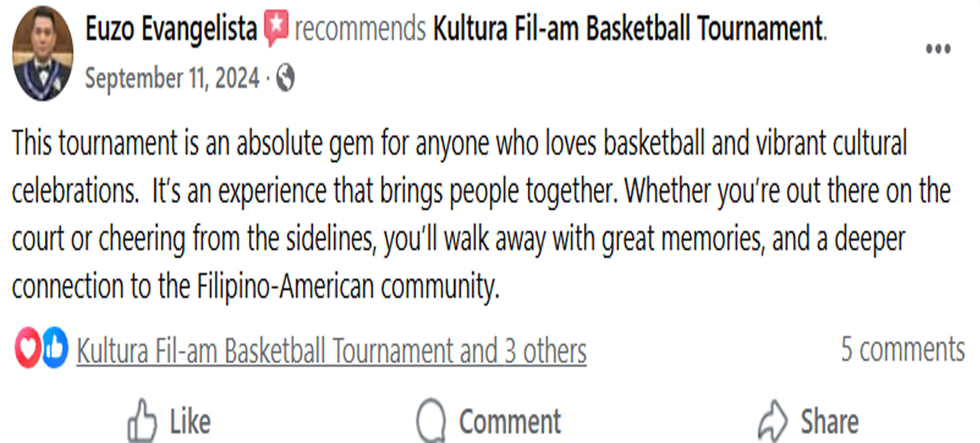The image size is (980, 443).
Task: Click the heart Love reaction icon
Action: coord(27,346)
